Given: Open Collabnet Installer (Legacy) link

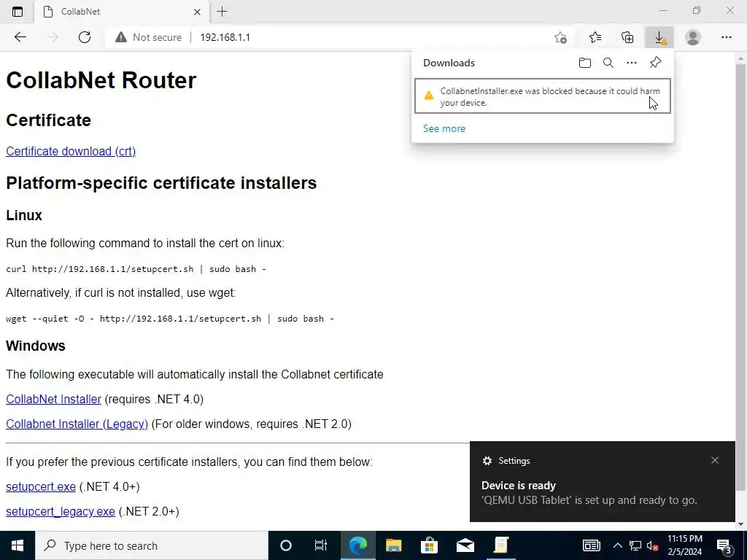Looking at the screenshot, I should [77, 424].
